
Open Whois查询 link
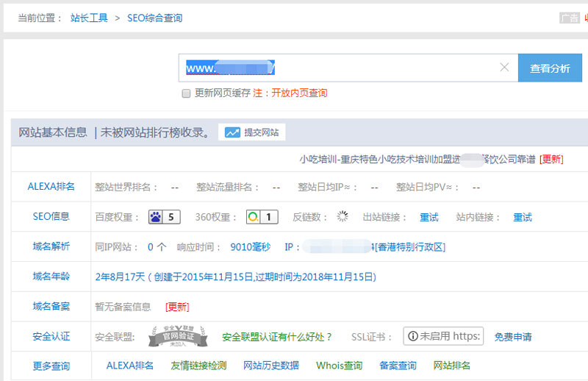(x=339, y=366)
